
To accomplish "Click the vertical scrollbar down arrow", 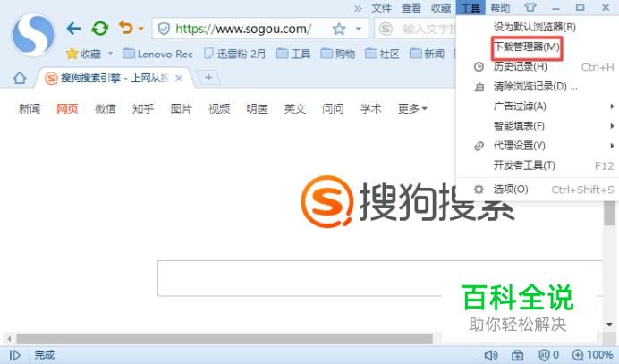I will coord(609,325).
